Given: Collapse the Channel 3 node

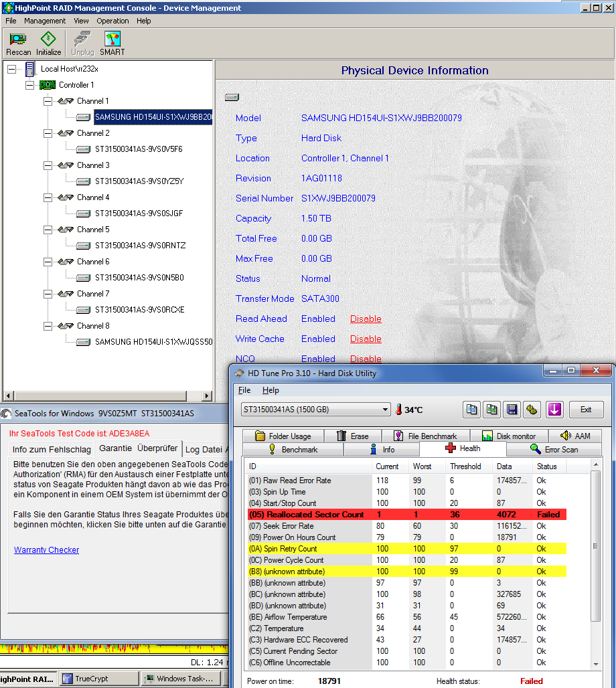Looking at the screenshot, I should pos(48,165).
